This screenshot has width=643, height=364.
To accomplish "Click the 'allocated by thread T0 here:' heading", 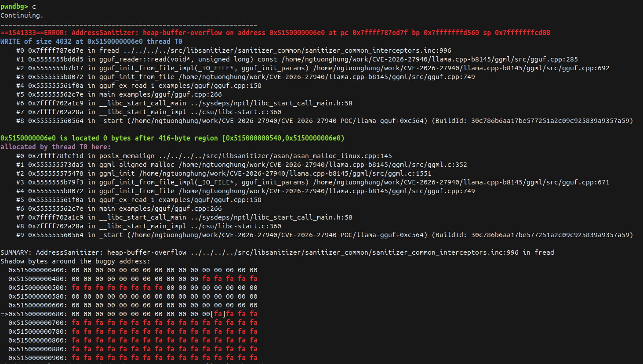I will click(x=55, y=147).
